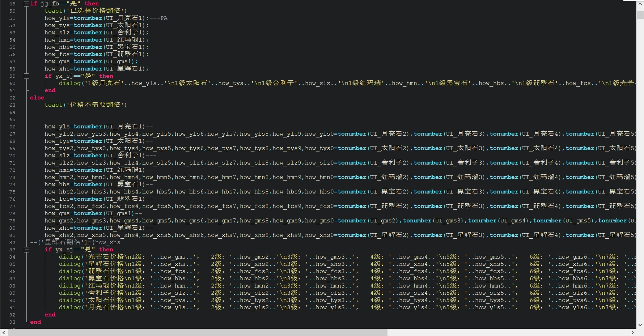644x336 pixels.
Task: Collapse the fold marker at line 83
Action: point(26,250)
